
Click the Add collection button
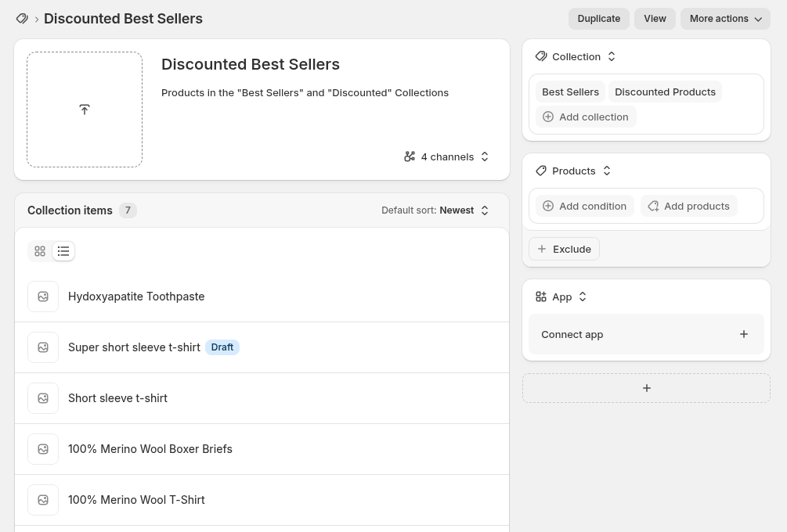pos(586,117)
